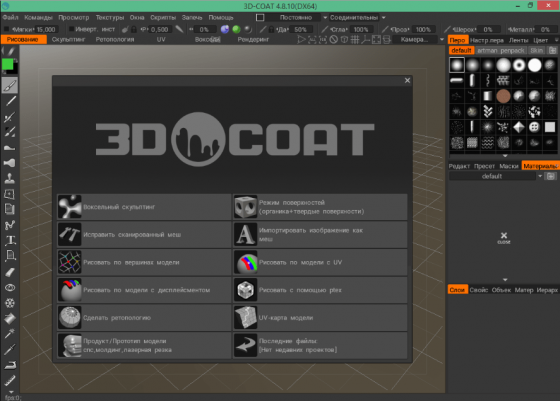Click 'Сделать ретопологию' option
This screenshot has width=560, height=401.
point(144,317)
